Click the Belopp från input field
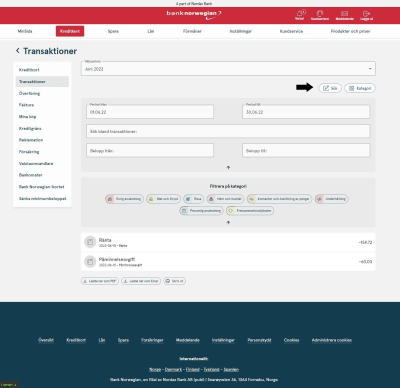Viewport: 400px width, 388px height. pyautogui.click(x=150, y=150)
